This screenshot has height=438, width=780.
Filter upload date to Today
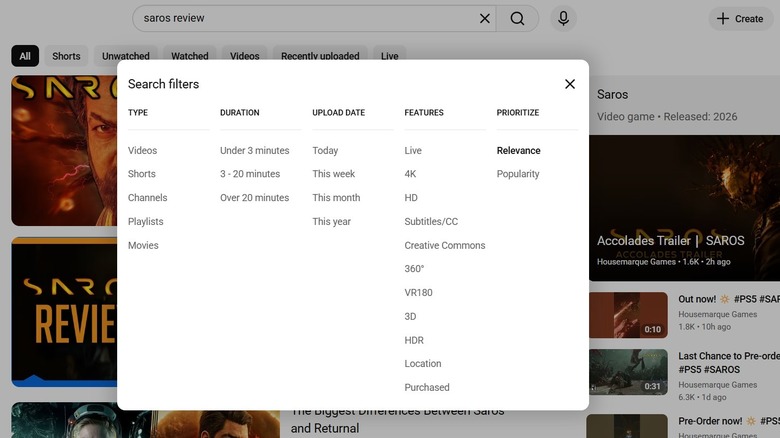point(325,150)
